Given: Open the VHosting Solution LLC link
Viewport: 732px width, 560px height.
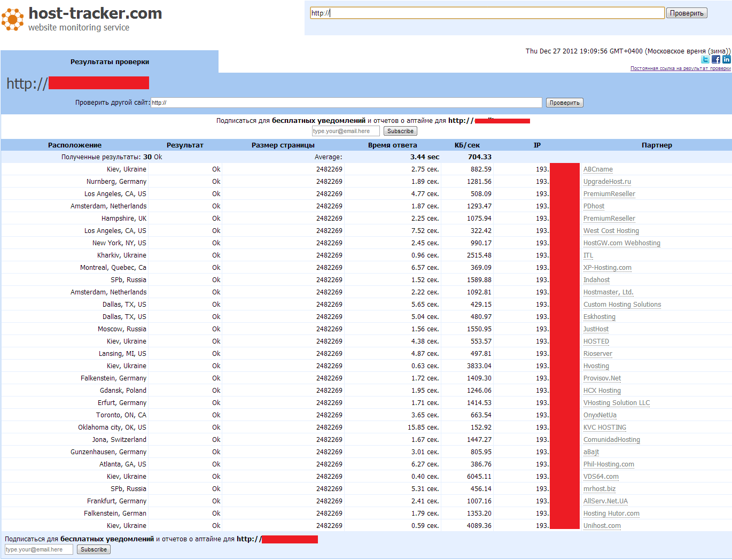Looking at the screenshot, I should pyautogui.click(x=617, y=403).
